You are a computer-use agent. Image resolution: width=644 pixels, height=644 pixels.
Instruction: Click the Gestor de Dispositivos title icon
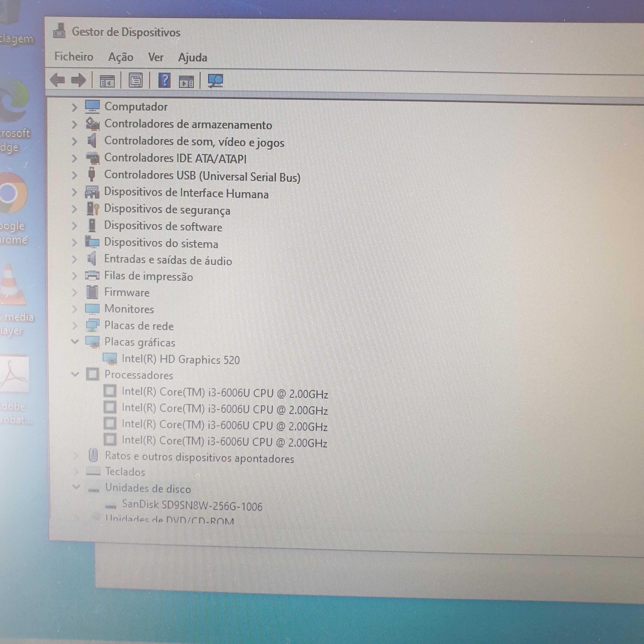(59, 31)
